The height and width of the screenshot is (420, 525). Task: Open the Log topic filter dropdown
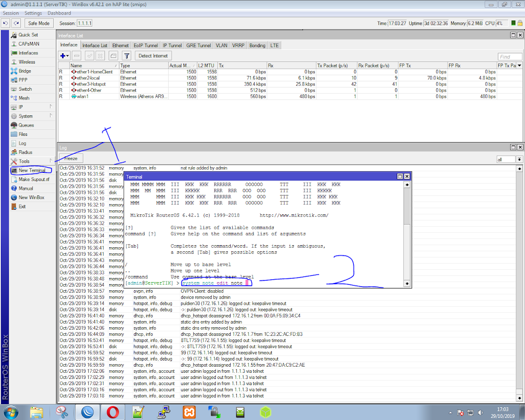pyautogui.click(x=519, y=159)
